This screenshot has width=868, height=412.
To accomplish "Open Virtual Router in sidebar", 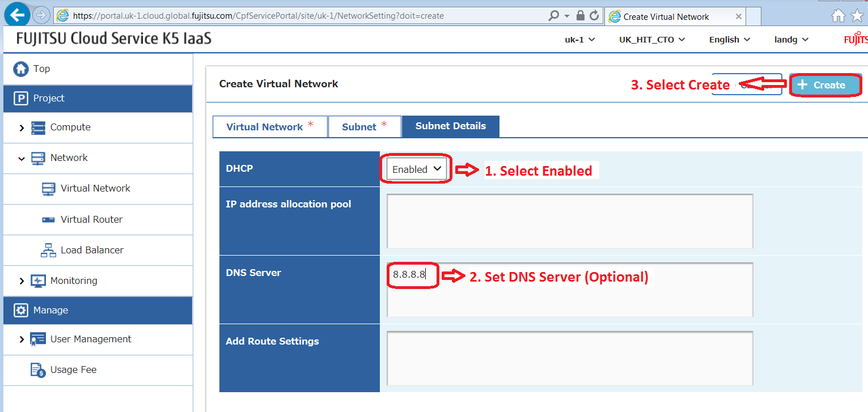I will click(x=92, y=219).
